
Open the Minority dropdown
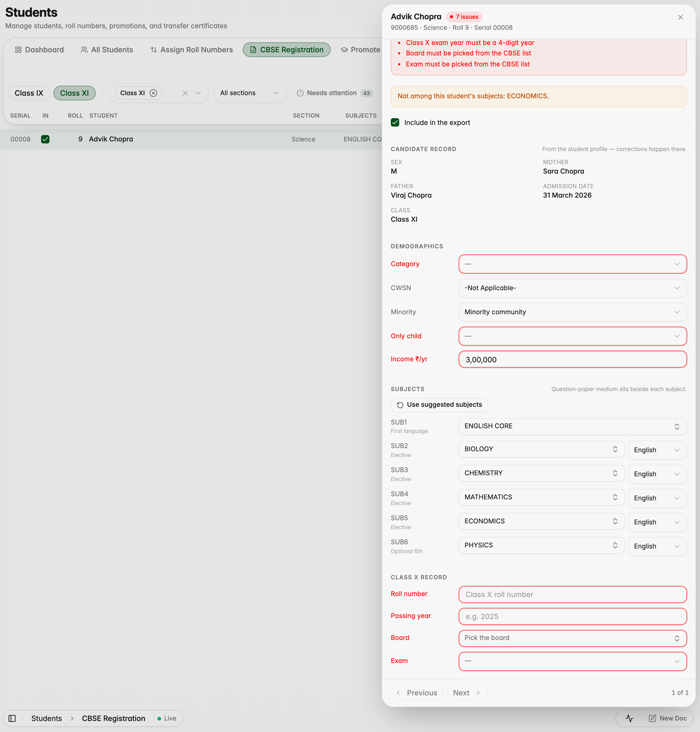tap(572, 312)
